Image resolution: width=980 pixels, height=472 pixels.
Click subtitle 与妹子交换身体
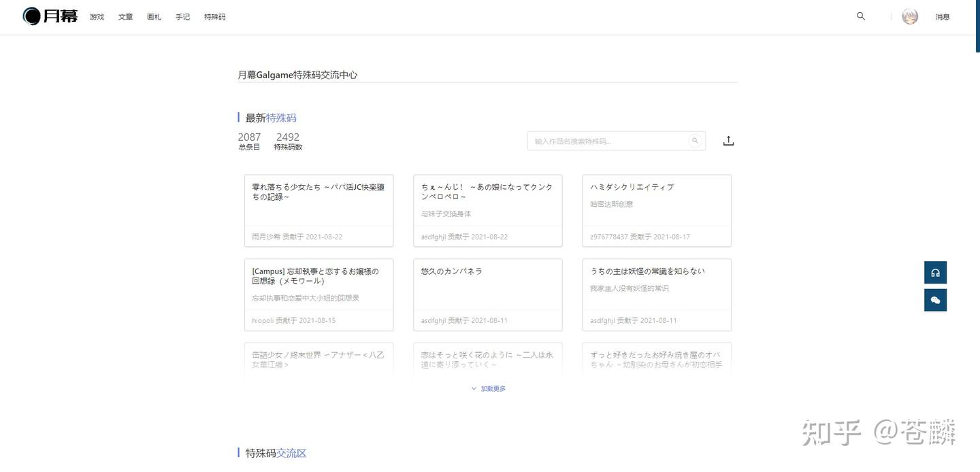click(446, 214)
